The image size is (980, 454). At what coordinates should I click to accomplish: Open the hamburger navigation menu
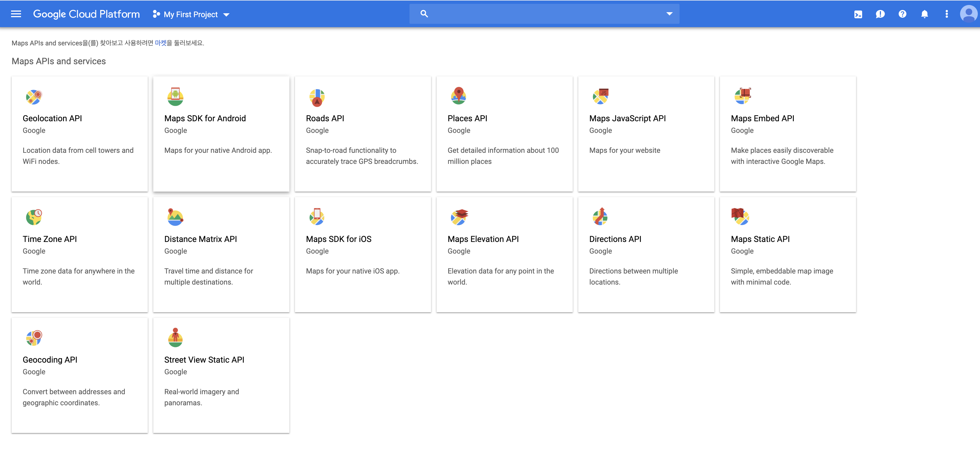click(x=16, y=14)
